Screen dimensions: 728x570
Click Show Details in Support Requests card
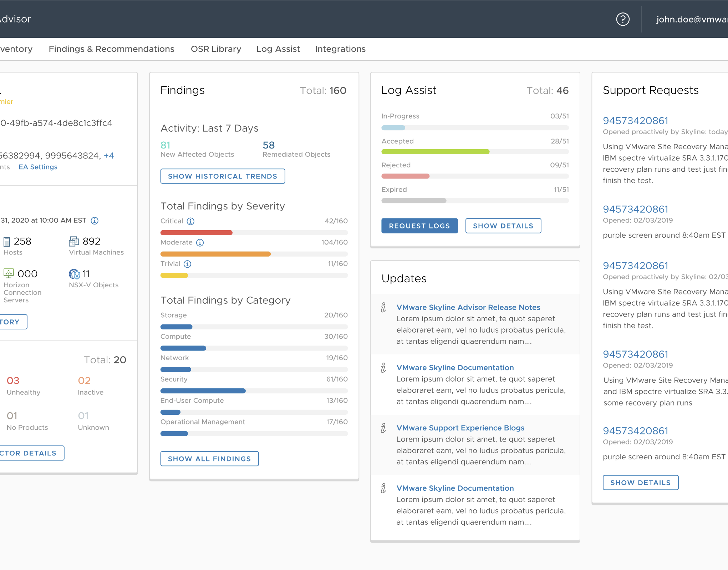point(640,483)
